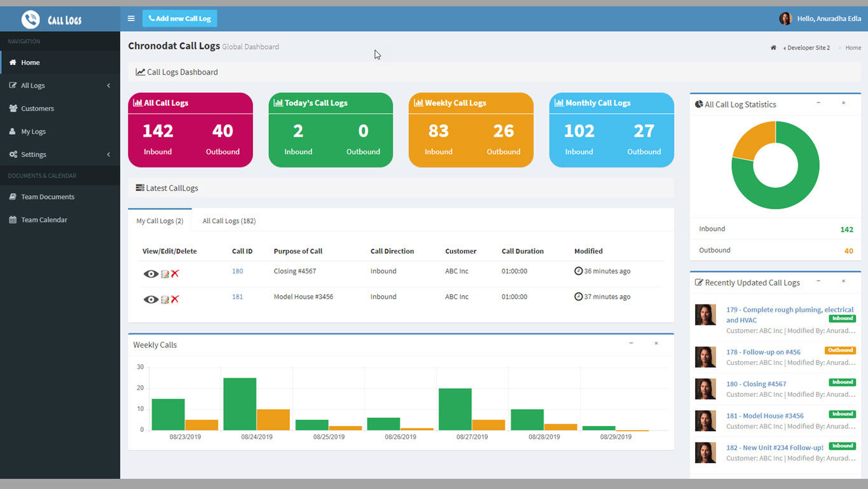The width and height of the screenshot is (868, 489).
Task: Expand All Logs in sidebar navigation
Action: click(60, 85)
